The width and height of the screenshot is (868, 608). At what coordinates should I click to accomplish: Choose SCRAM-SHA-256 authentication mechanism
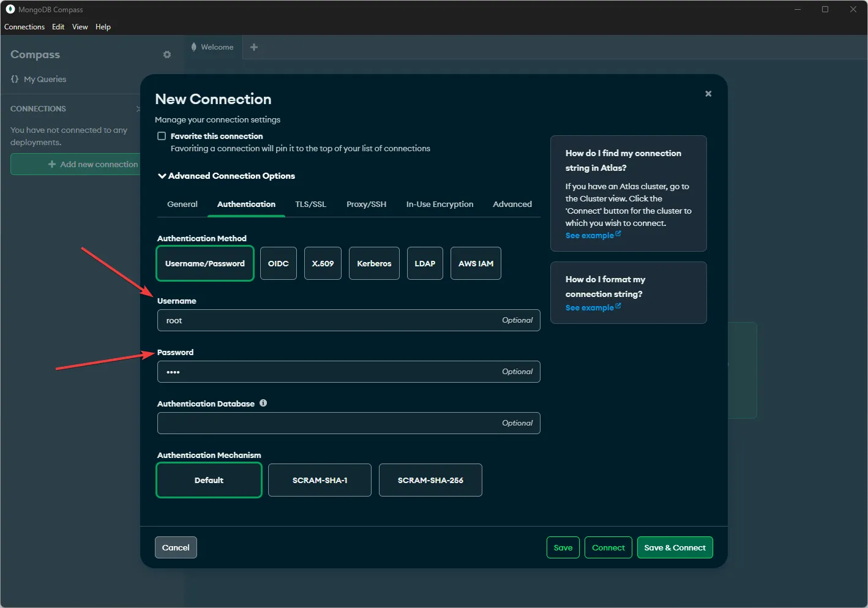(430, 480)
